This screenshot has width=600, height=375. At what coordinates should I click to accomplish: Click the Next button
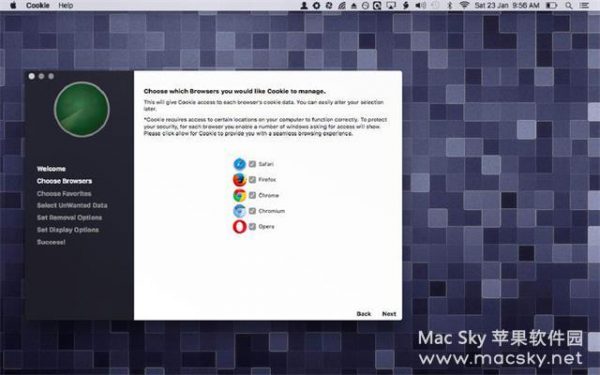pos(389,314)
